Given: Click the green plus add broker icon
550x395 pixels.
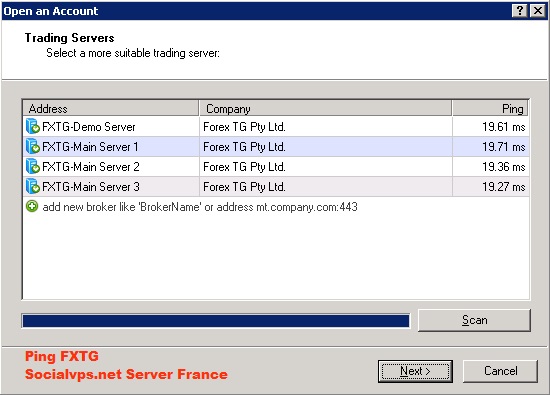Looking at the screenshot, I should point(32,206).
